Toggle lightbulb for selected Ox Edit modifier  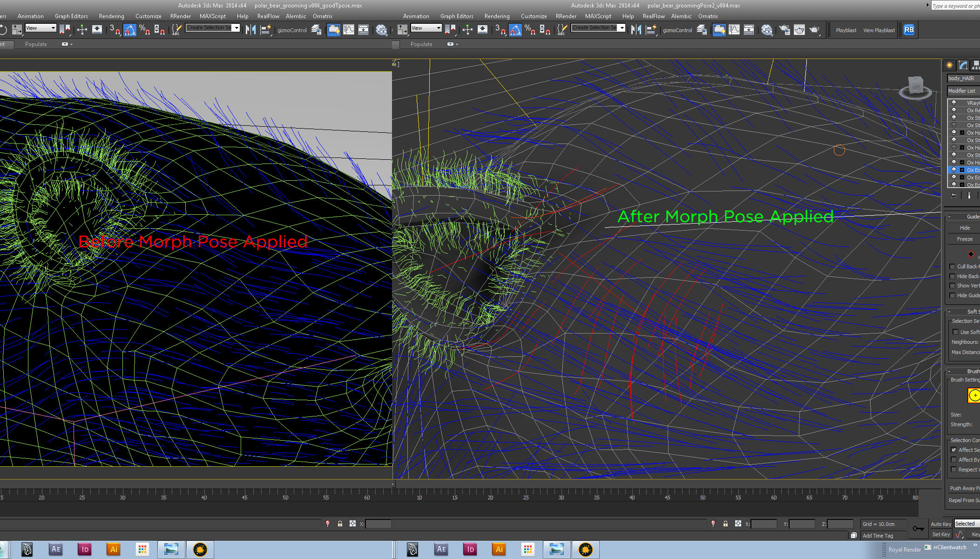click(953, 170)
